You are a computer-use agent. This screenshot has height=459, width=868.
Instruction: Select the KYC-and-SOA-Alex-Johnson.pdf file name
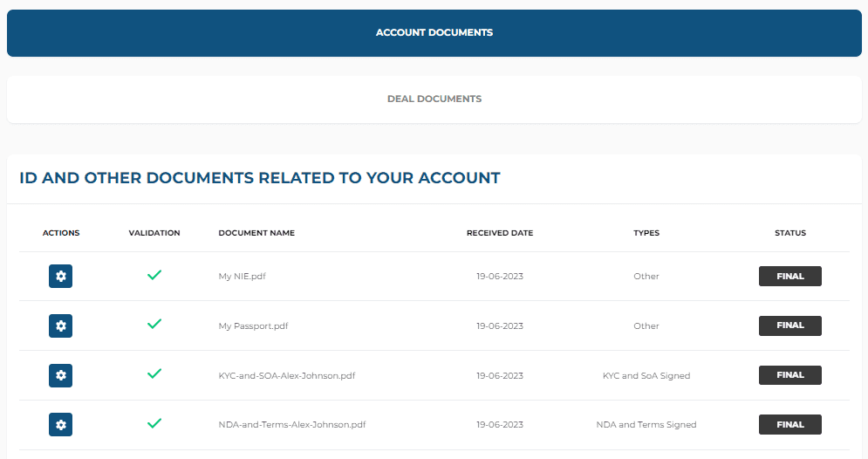286,376
